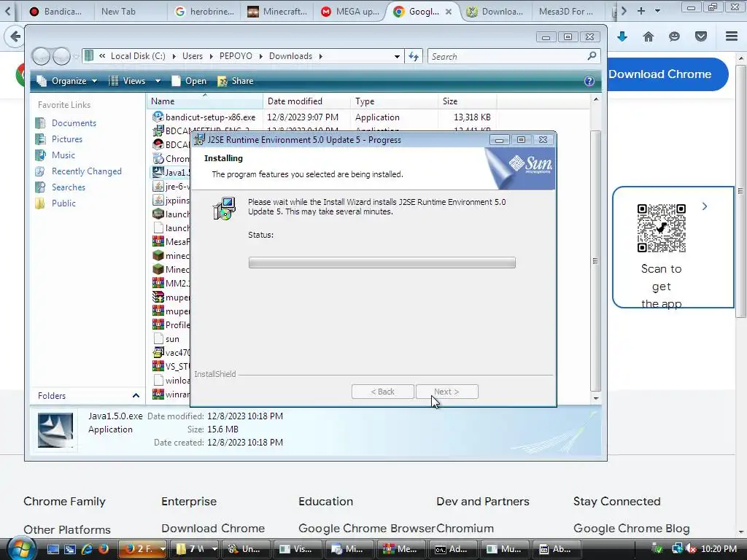This screenshot has width=747, height=560.
Task: Click Open in Explorer toolbar
Action: click(189, 81)
